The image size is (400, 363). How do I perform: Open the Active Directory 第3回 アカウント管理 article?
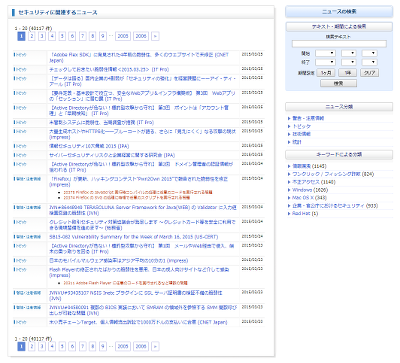pyautogui.click(x=139, y=110)
